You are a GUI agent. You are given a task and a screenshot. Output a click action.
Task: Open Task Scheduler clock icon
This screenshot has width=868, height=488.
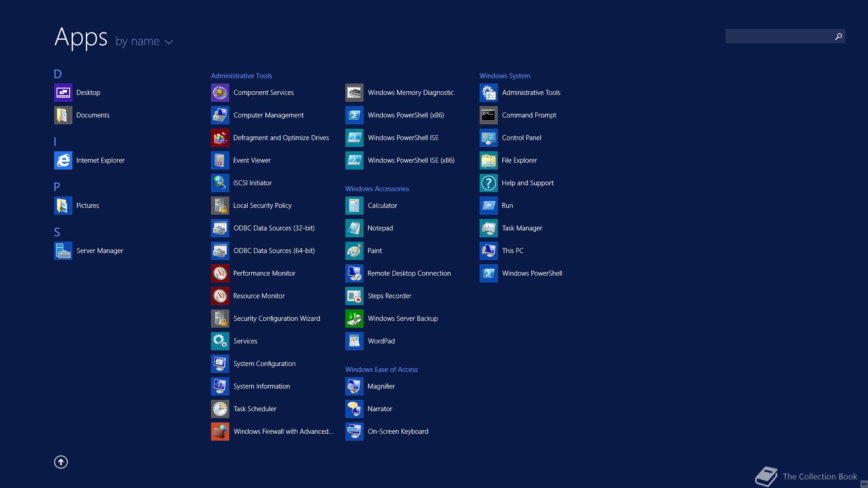[x=220, y=409]
